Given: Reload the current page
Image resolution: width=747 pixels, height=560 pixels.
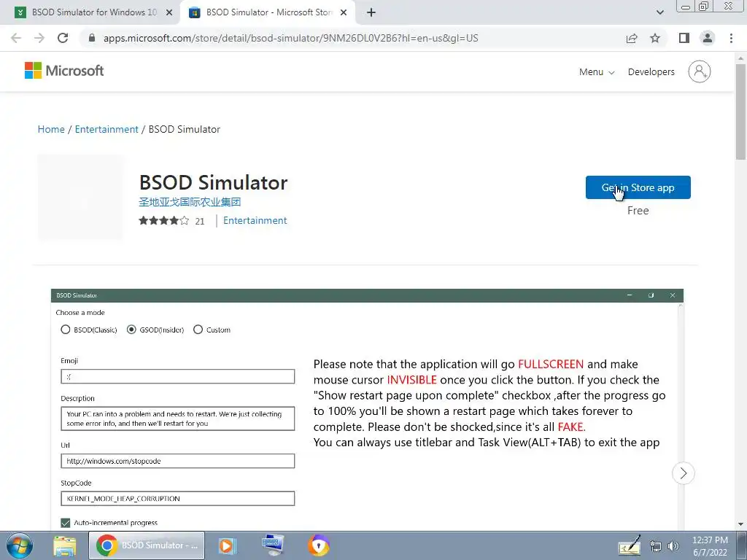Looking at the screenshot, I should point(63,38).
